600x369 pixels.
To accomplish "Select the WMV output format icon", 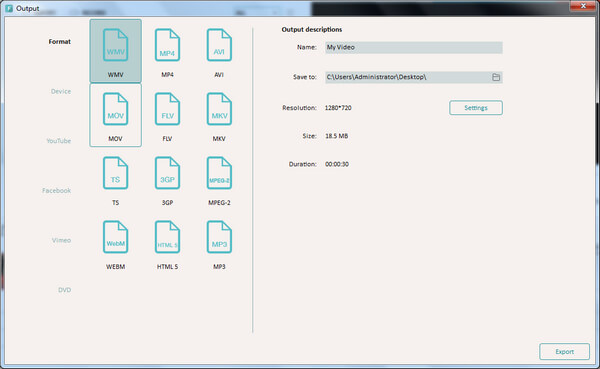I will 116,46.
